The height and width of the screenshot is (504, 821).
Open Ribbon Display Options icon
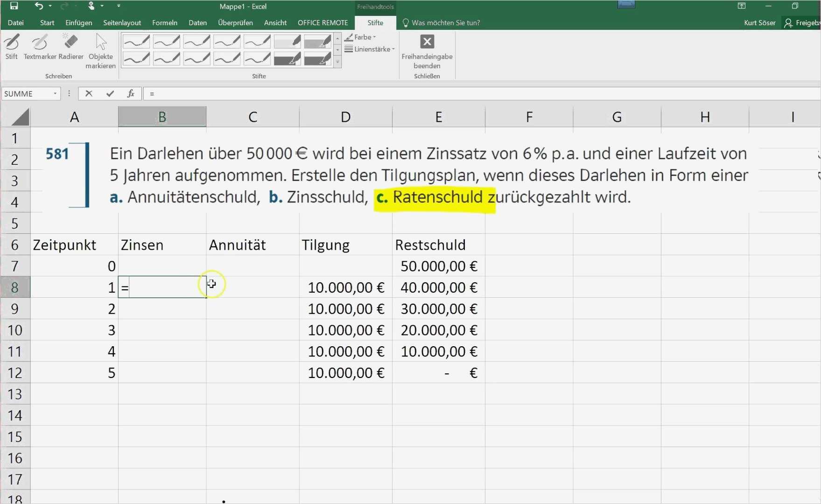(741, 6)
